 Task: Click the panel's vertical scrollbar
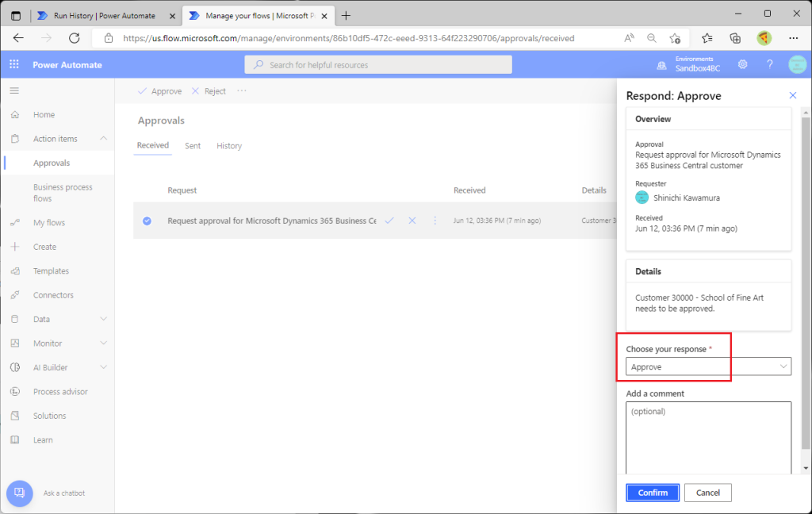(806, 282)
